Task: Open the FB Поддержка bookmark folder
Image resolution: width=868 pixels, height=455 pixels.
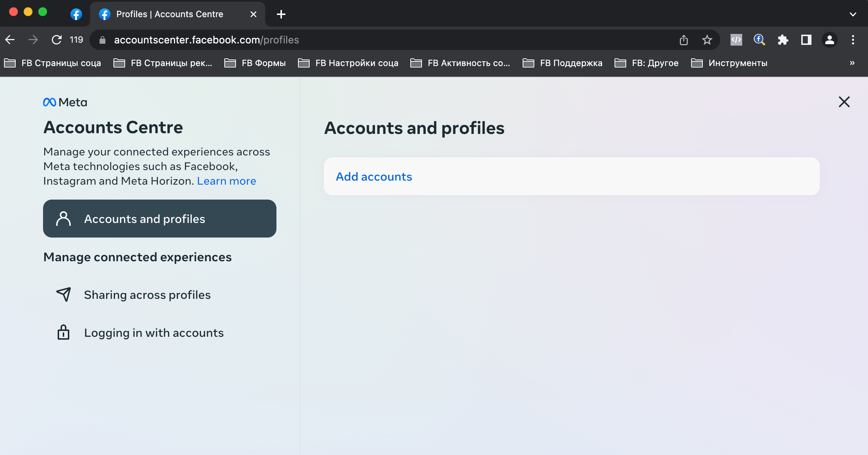Action: pos(563,63)
